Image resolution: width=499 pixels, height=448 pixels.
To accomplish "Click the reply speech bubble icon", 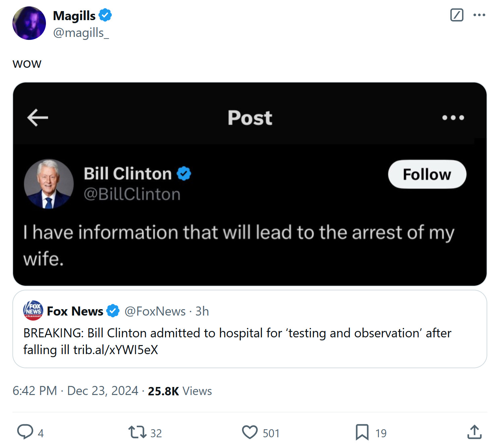I will (25, 432).
